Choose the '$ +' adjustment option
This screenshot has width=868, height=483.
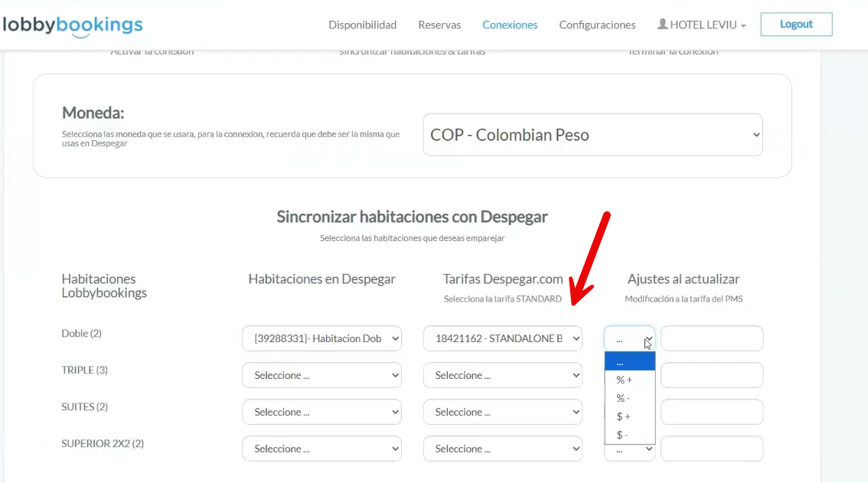coord(630,416)
